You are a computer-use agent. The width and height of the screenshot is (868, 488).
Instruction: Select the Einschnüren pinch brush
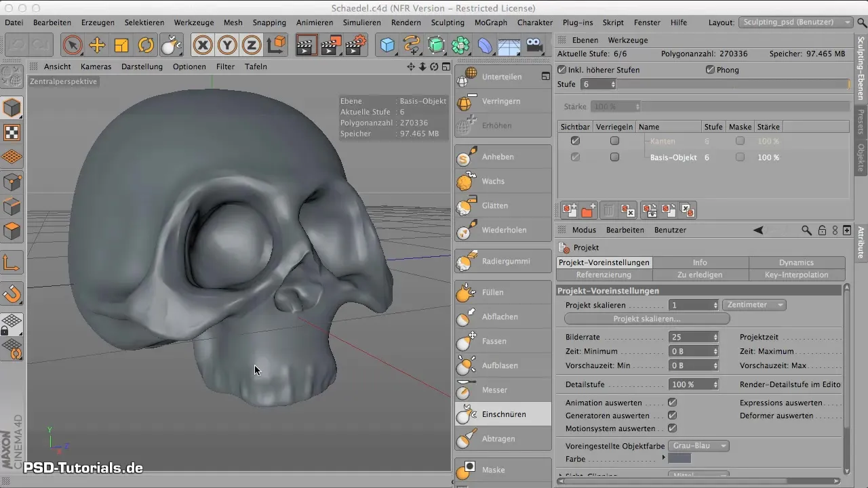point(503,414)
